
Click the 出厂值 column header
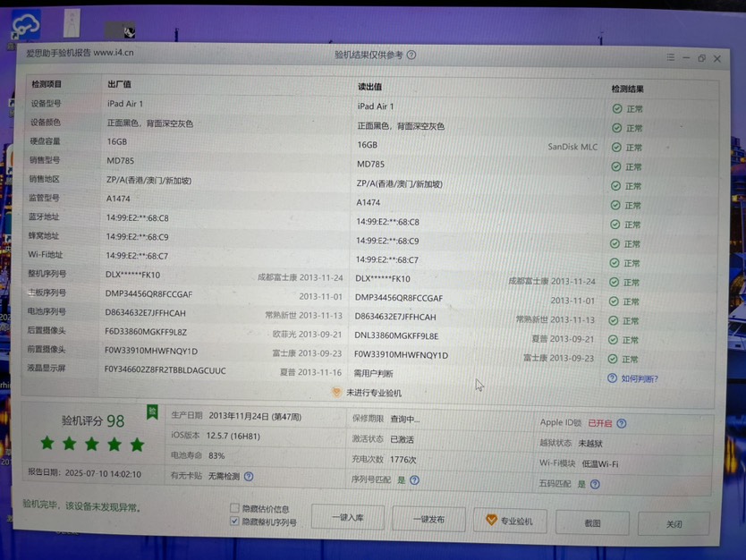coord(120,84)
